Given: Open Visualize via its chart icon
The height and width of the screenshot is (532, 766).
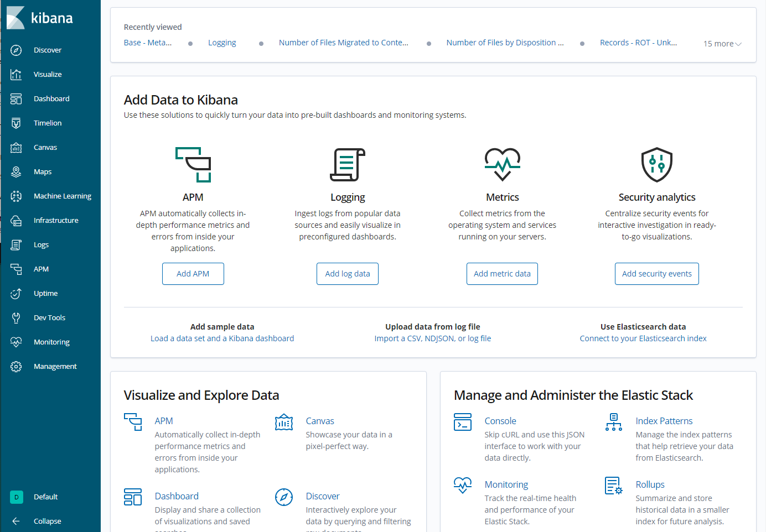Looking at the screenshot, I should tap(16, 75).
